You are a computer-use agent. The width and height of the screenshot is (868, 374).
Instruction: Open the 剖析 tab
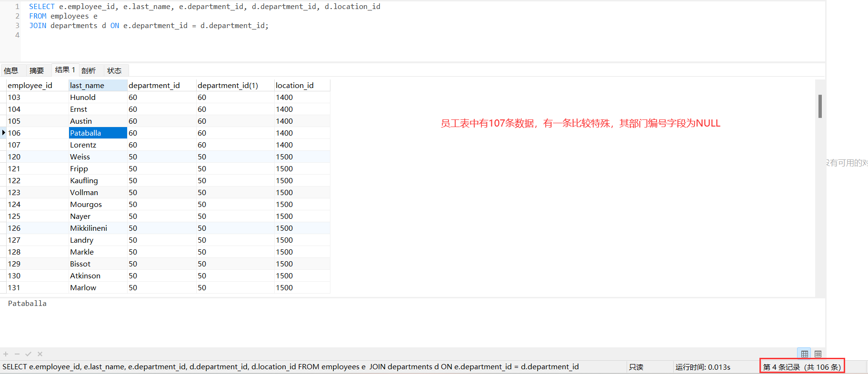89,70
